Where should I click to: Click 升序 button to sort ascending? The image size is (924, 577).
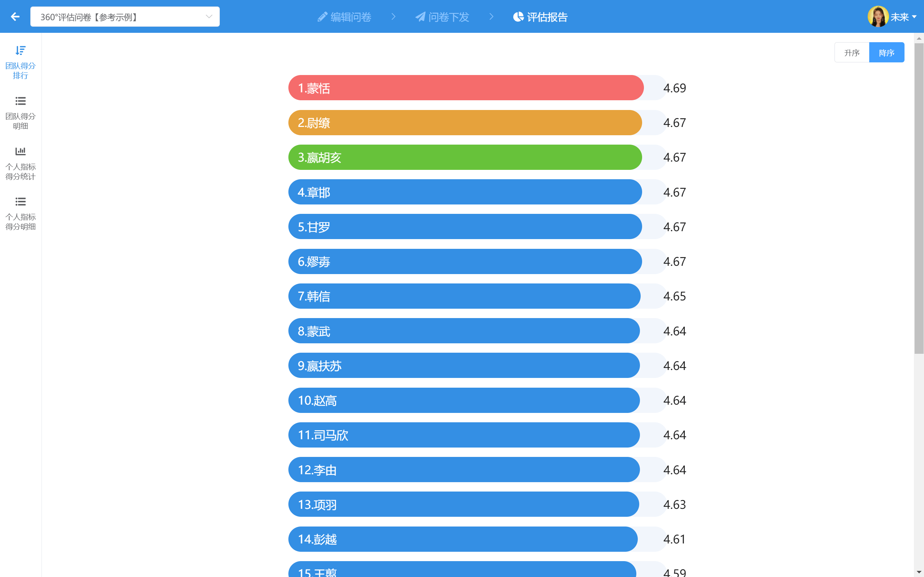(x=852, y=53)
